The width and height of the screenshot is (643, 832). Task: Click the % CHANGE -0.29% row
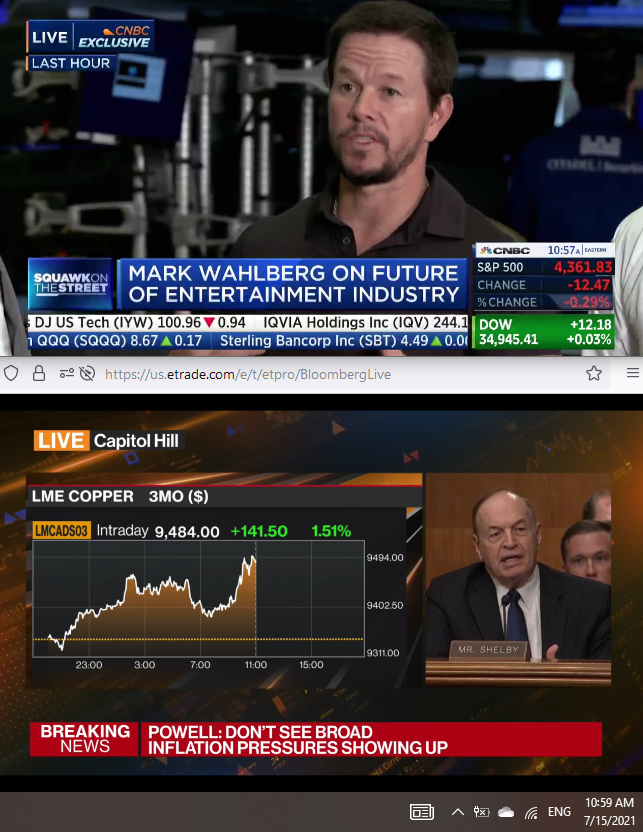(x=544, y=302)
